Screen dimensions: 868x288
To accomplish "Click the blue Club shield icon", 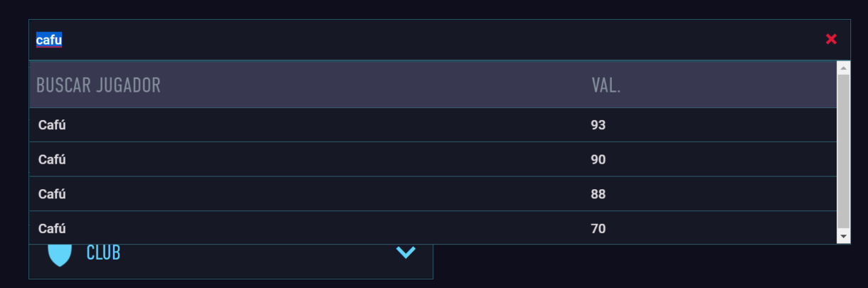I will (x=60, y=255).
